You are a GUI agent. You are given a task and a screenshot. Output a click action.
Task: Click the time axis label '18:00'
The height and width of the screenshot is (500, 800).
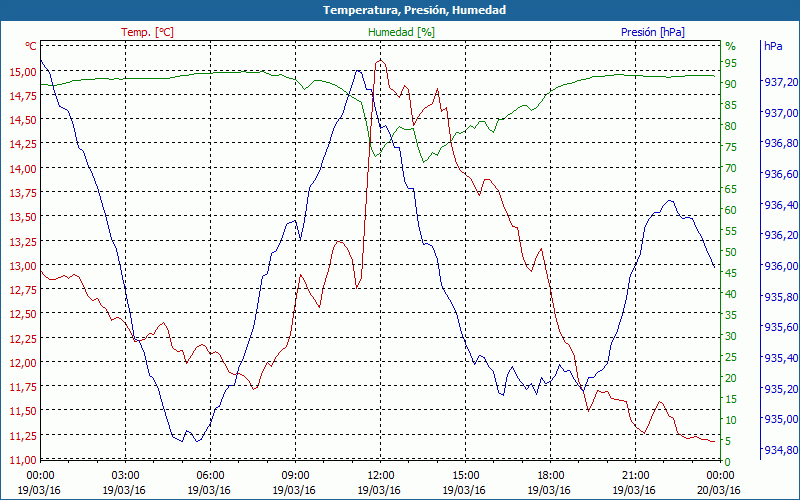pyautogui.click(x=551, y=475)
